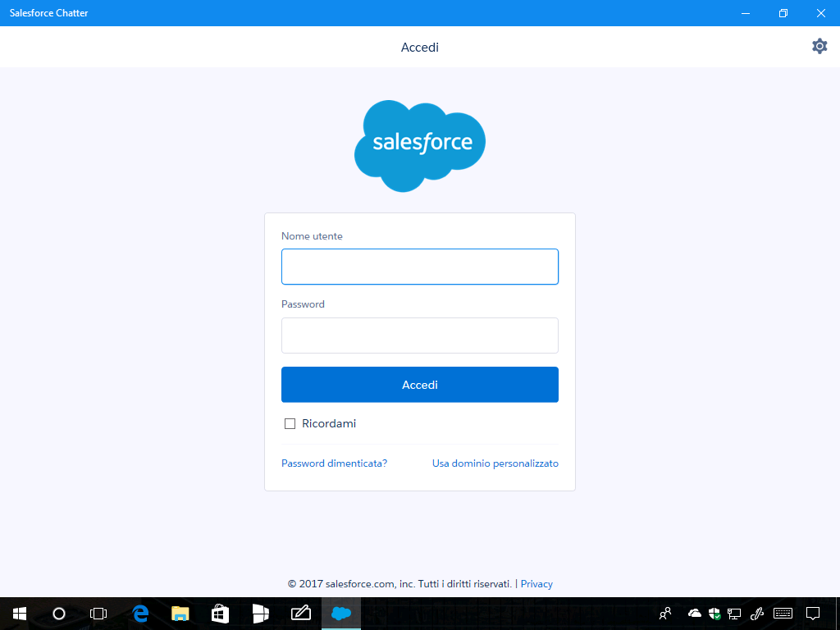Focus the Nome utente field

[x=420, y=267]
